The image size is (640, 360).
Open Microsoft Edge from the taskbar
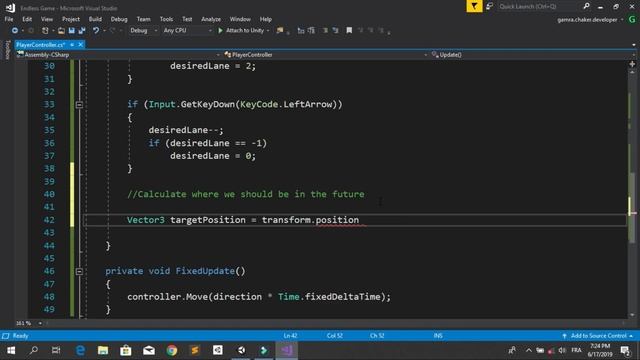[x=80, y=350]
